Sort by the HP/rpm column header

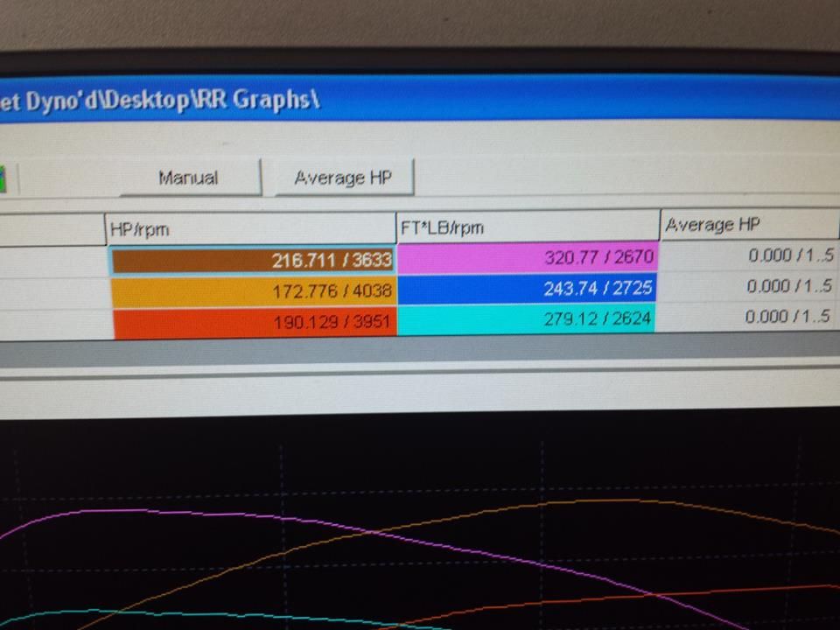[249, 229]
